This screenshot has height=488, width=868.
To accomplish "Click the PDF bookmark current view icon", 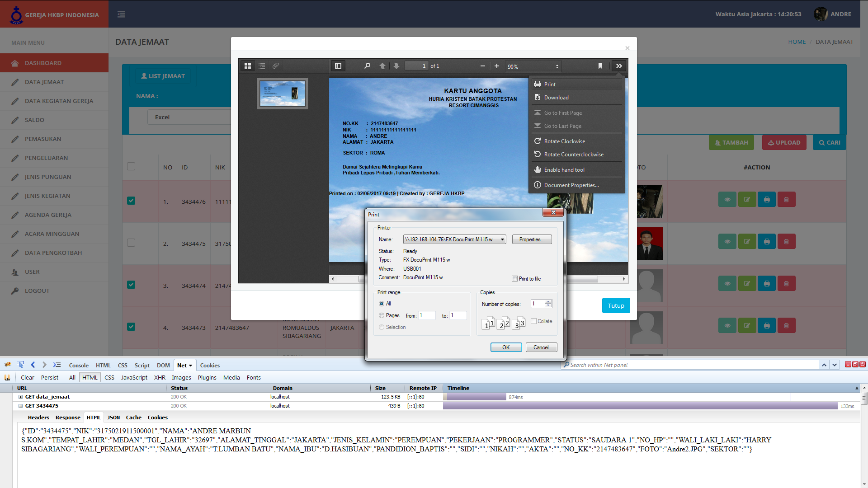I will (600, 66).
